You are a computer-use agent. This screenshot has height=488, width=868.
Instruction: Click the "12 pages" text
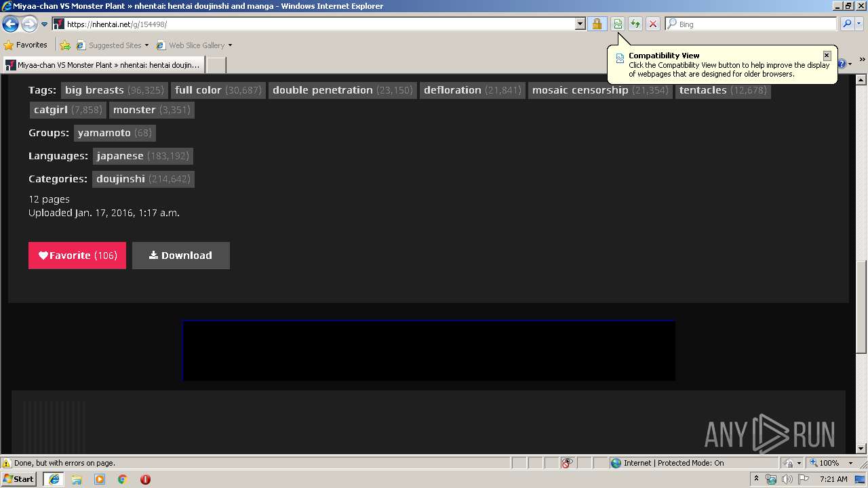click(49, 199)
